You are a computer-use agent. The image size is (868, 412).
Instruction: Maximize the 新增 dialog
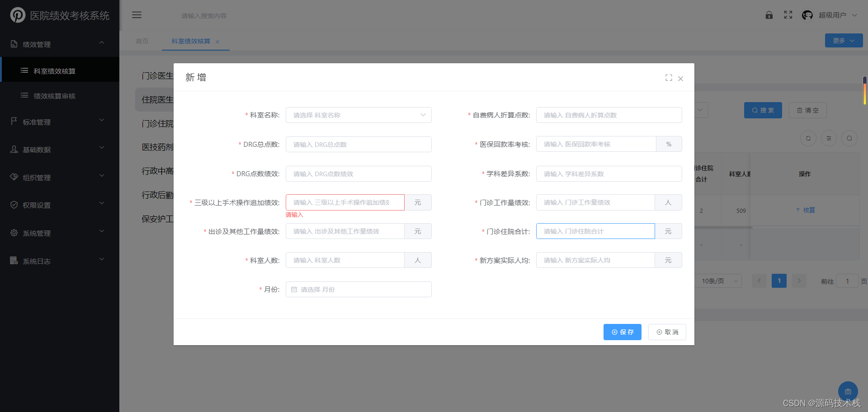pos(669,78)
